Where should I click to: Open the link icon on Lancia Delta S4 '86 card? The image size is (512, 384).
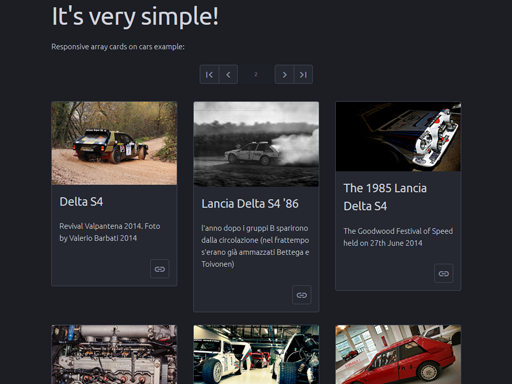pos(302,295)
